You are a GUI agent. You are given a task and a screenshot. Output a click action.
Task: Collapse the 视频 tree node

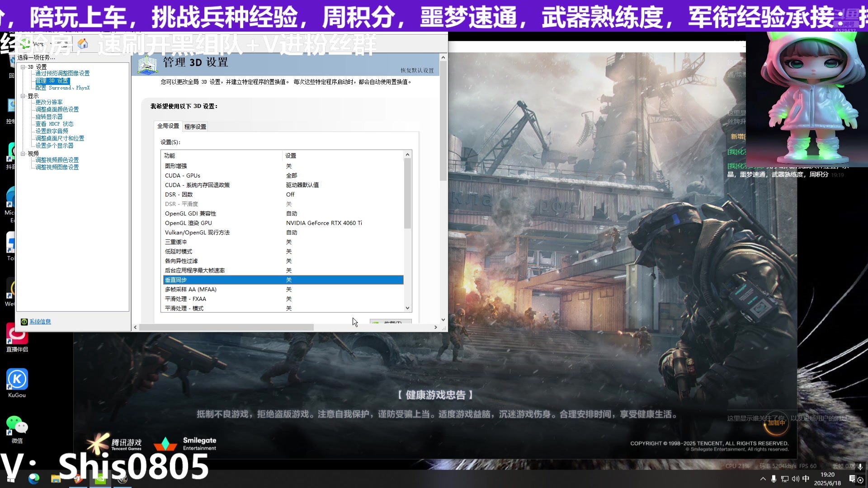tap(23, 154)
